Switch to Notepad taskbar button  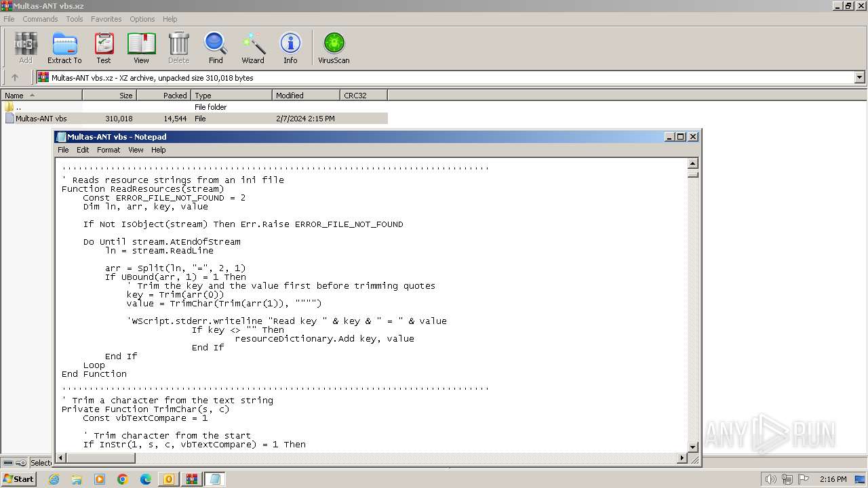point(215,479)
